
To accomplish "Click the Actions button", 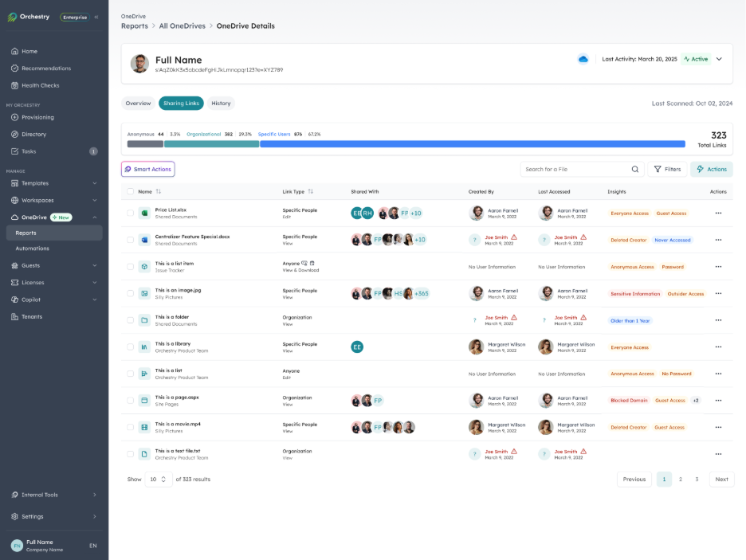I will [712, 169].
